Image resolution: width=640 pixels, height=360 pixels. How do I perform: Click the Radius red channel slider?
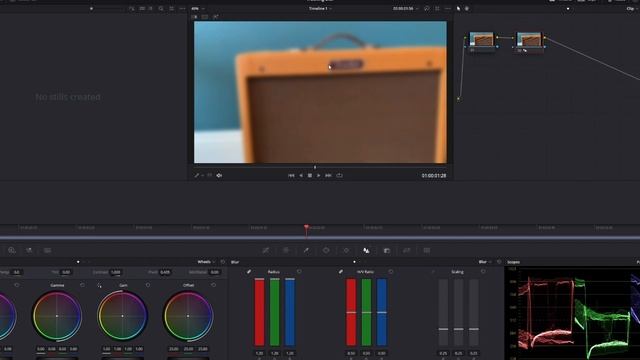pyautogui.click(x=260, y=312)
